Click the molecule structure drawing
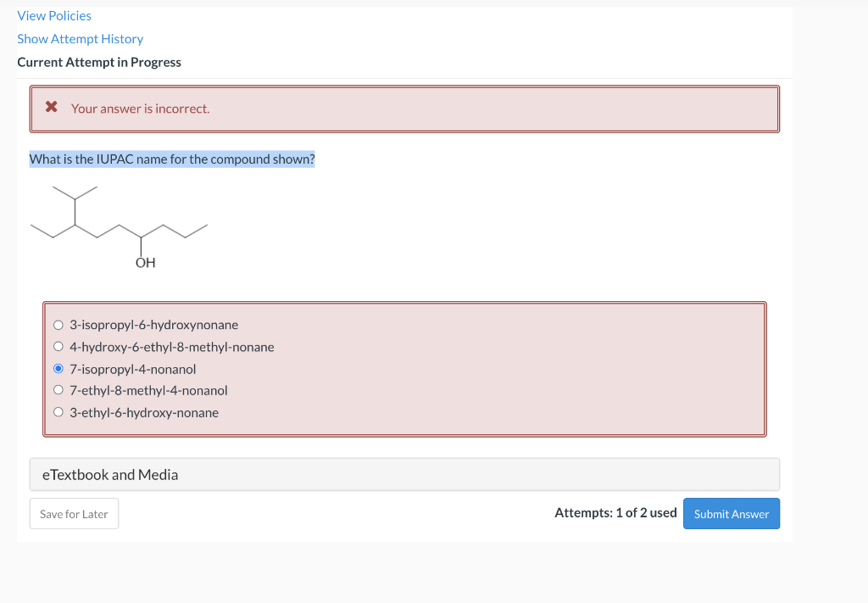 (119, 225)
